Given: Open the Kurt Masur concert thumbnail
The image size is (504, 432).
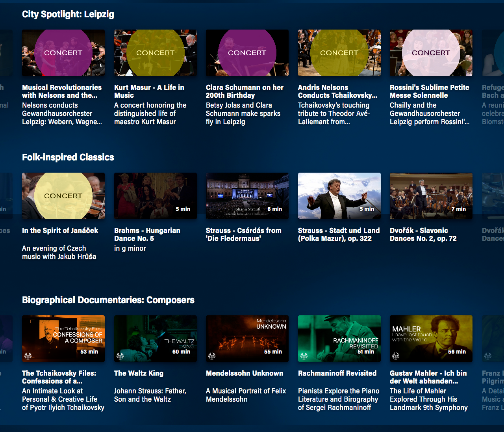Looking at the screenshot, I should click(x=156, y=53).
